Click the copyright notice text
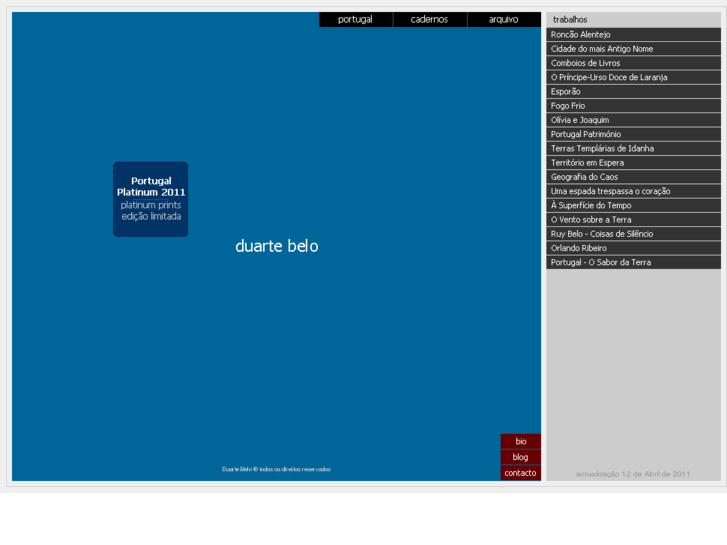The image size is (727, 545). click(276, 469)
